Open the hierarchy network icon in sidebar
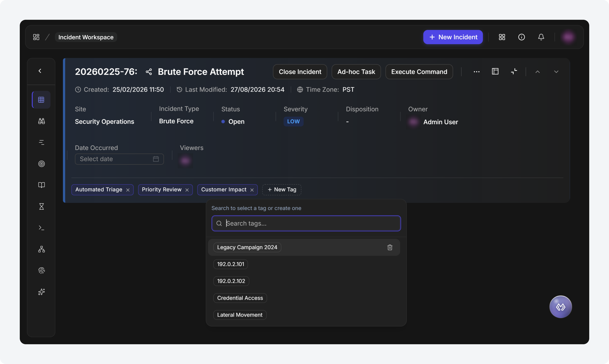Screen dimensions: 609x364 [41, 249]
